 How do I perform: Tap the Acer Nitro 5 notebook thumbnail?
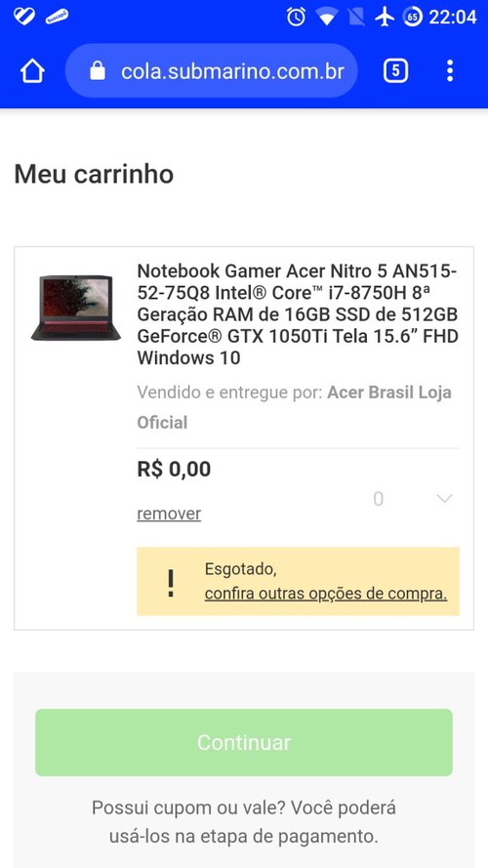pyautogui.click(x=76, y=308)
